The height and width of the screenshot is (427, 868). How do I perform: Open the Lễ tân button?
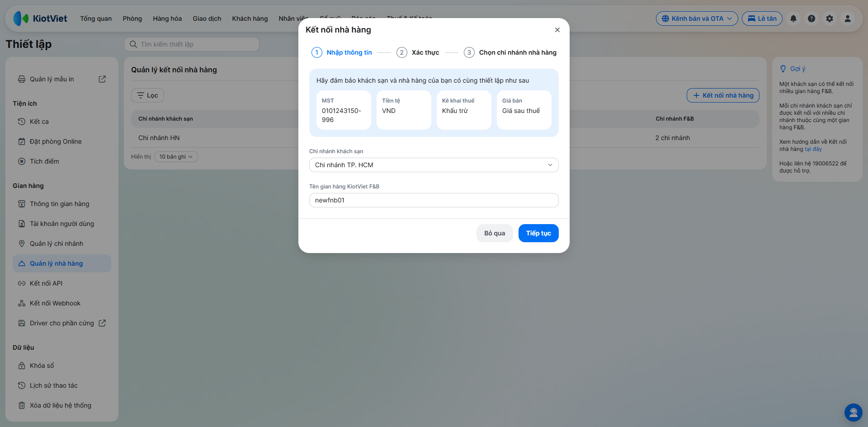click(762, 19)
